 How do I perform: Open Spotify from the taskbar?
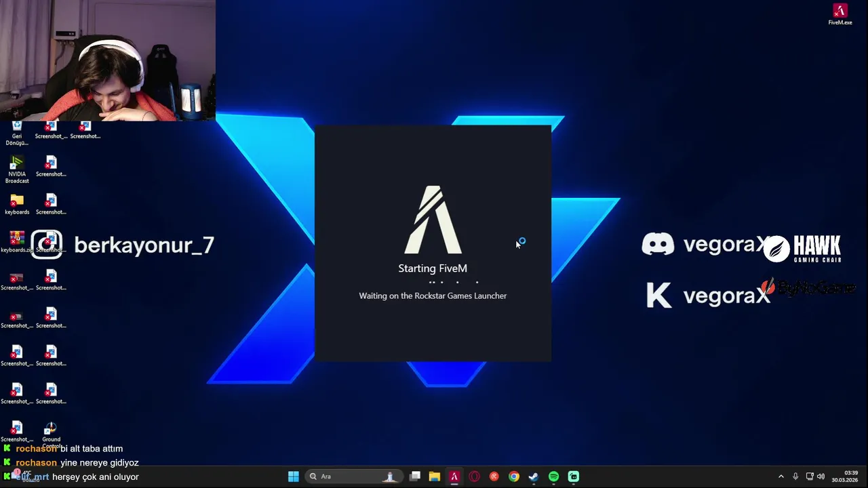point(554,476)
